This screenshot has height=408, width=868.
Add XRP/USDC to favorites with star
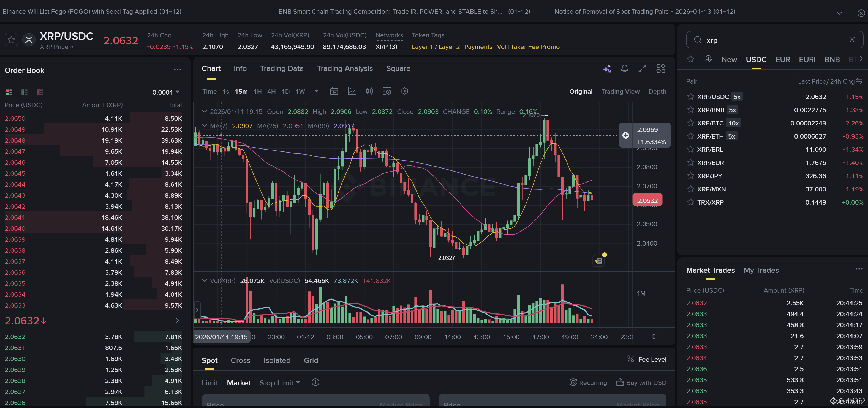[11, 40]
